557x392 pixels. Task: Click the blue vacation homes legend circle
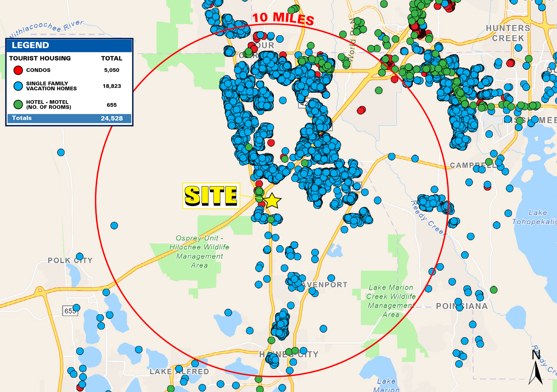tap(18, 86)
